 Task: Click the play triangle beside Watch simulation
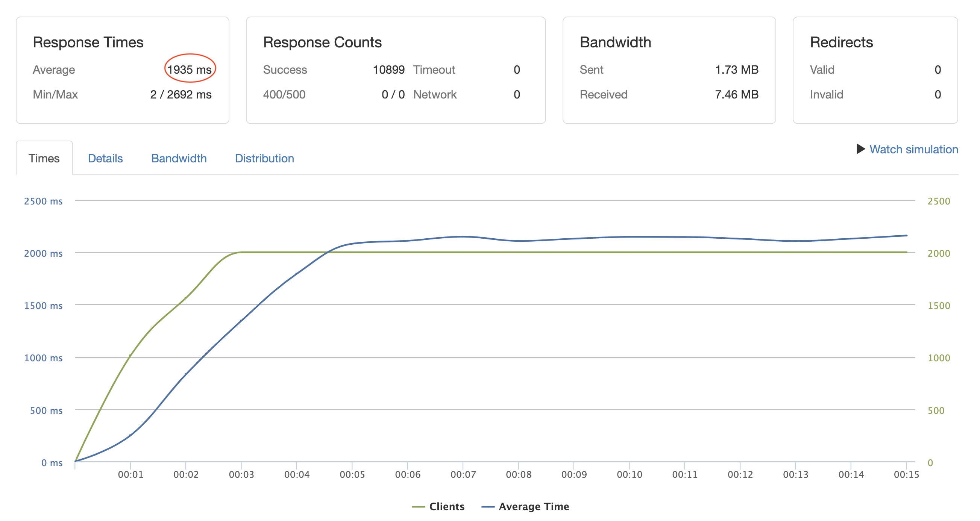860,149
